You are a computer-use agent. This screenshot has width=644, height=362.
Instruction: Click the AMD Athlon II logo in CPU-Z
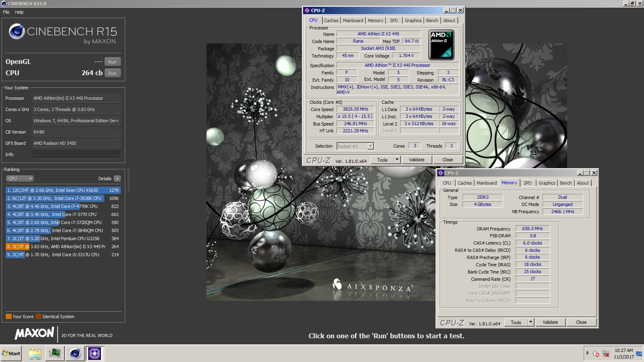[x=442, y=45]
